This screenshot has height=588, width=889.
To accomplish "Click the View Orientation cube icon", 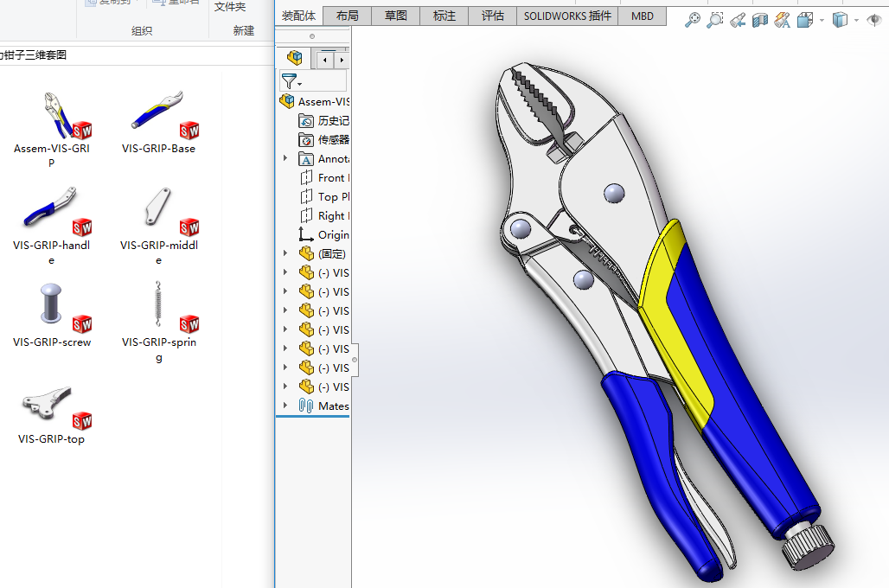I will pos(805,21).
